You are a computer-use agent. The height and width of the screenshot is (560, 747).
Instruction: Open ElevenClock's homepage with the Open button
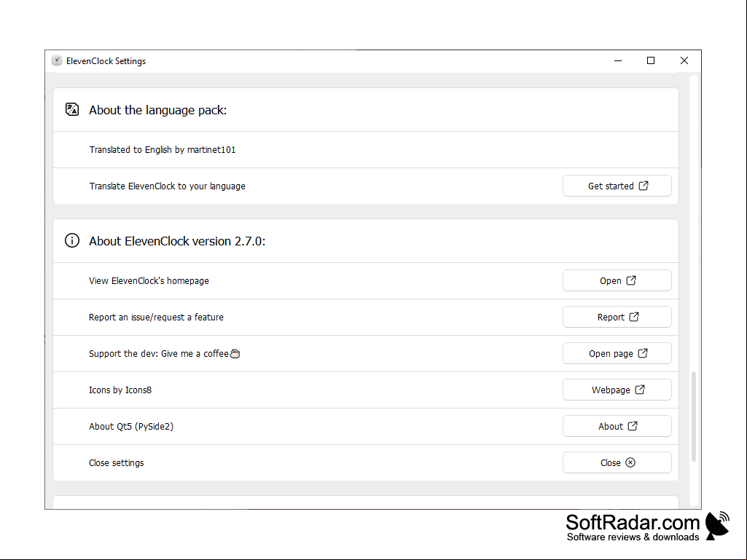point(617,280)
